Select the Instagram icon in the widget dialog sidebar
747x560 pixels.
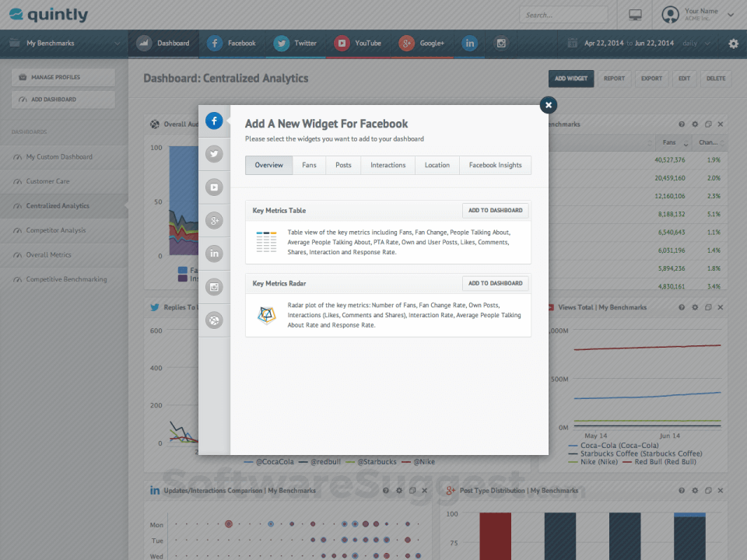pos(214,287)
